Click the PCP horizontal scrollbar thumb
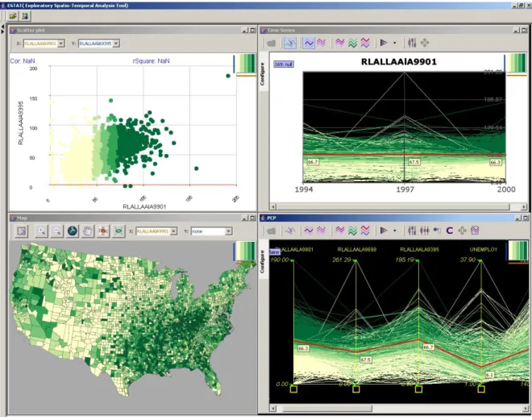The width and height of the screenshot is (532, 420). click(327, 409)
